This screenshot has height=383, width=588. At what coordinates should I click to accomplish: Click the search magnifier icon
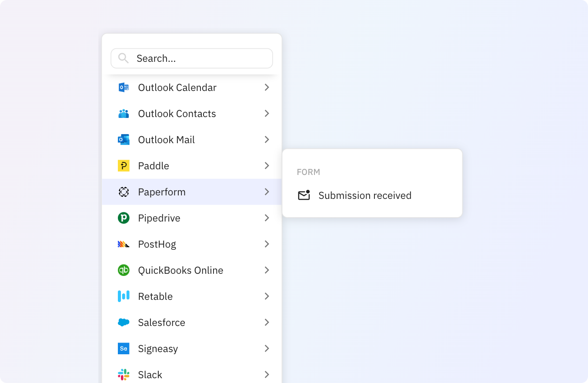coord(124,58)
